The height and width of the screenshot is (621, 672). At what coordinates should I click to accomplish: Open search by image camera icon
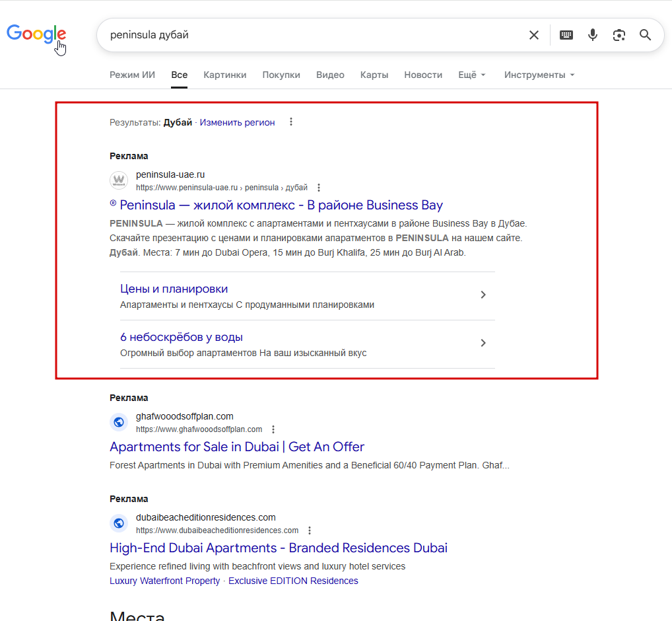tap(619, 35)
